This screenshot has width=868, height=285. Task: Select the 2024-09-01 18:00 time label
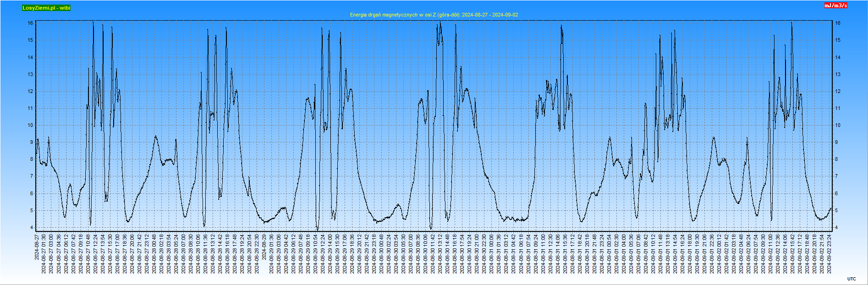coord(690,253)
